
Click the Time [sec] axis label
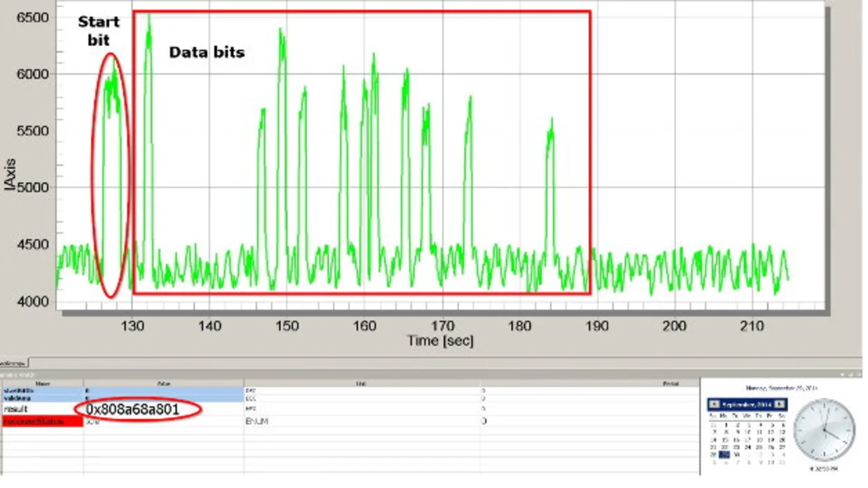coord(440,340)
